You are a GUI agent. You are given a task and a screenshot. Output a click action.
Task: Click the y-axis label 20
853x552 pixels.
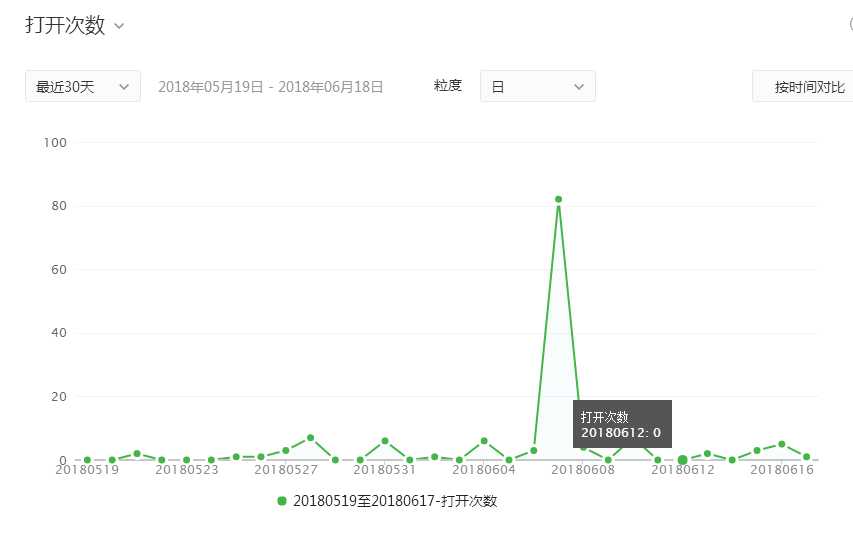[59, 396]
